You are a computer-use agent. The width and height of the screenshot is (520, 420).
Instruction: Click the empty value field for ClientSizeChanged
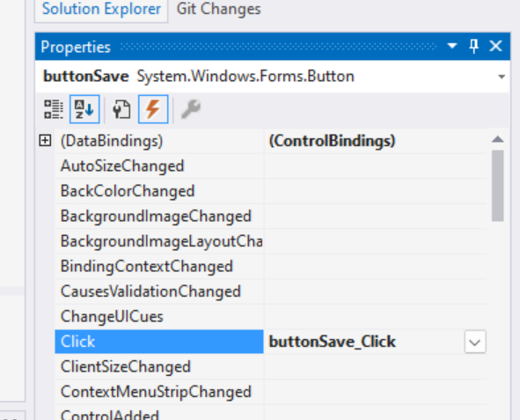(376, 367)
